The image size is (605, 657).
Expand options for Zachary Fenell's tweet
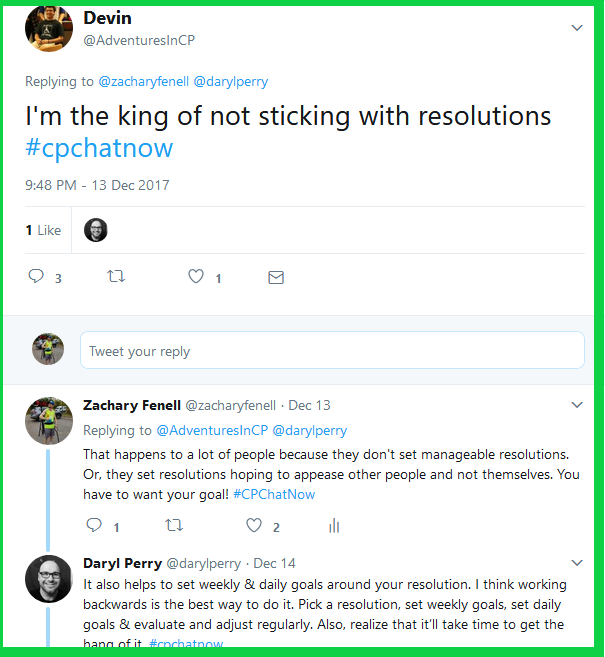[x=577, y=405]
